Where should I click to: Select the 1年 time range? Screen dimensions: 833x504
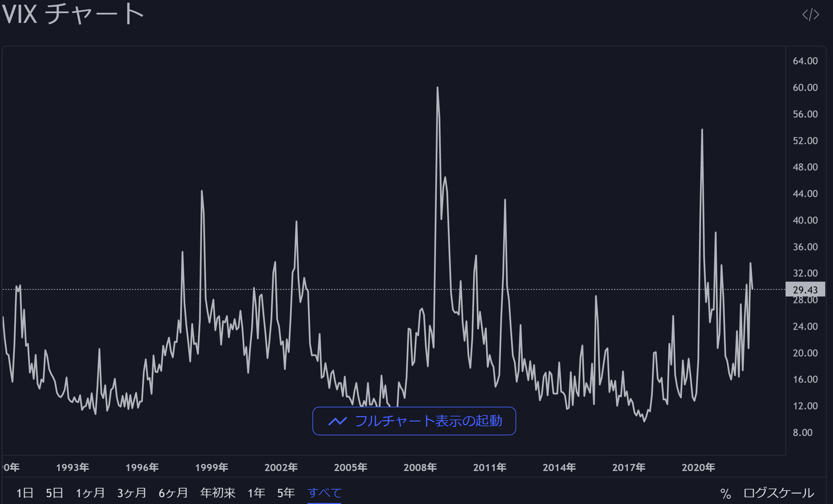click(256, 493)
